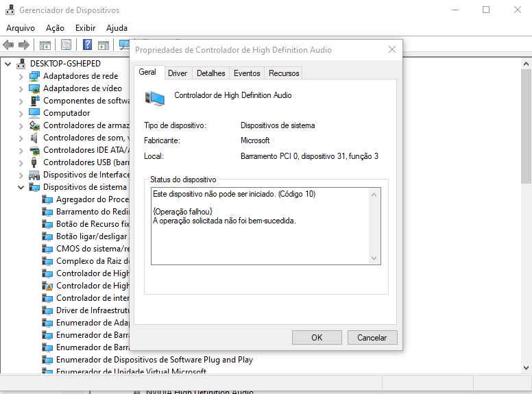Click the Driver de Infraestrutura device icon
532x394 pixels.
(47, 310)
